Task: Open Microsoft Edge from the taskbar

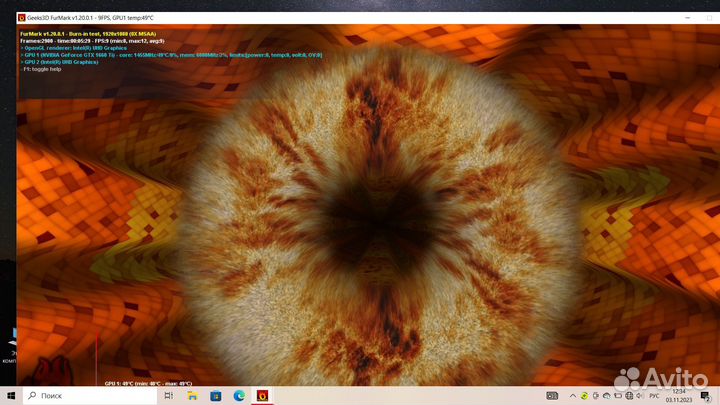Action: [x=239, y=395]
